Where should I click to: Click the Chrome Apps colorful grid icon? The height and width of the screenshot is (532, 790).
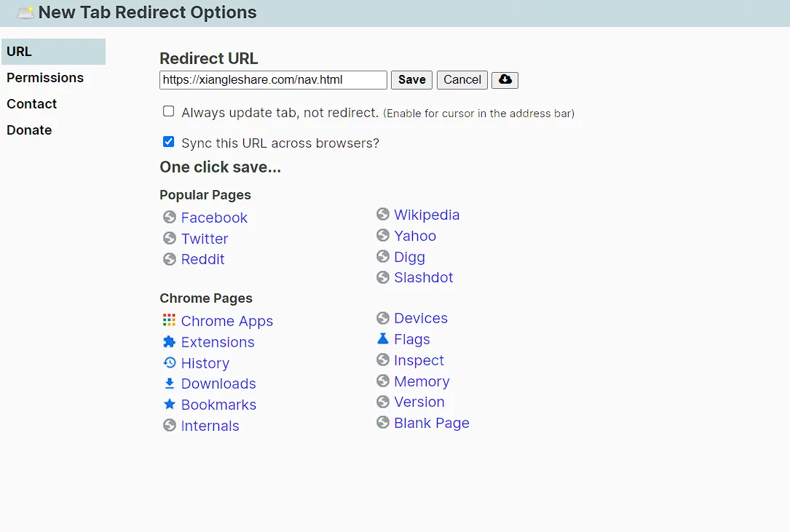tap(169, 320)
